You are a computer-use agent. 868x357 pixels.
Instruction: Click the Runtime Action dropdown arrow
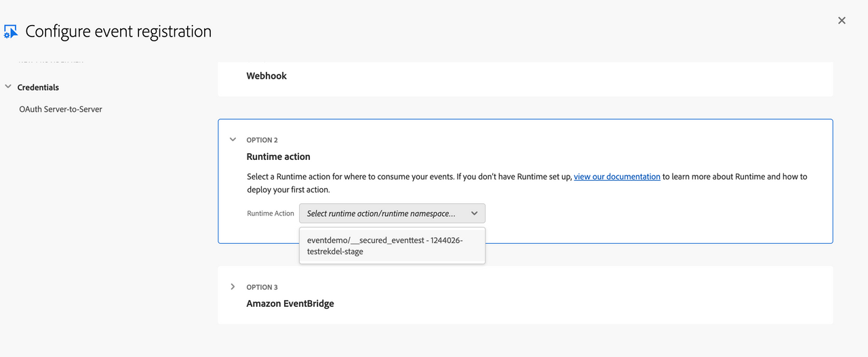click(x=474, y=213)
